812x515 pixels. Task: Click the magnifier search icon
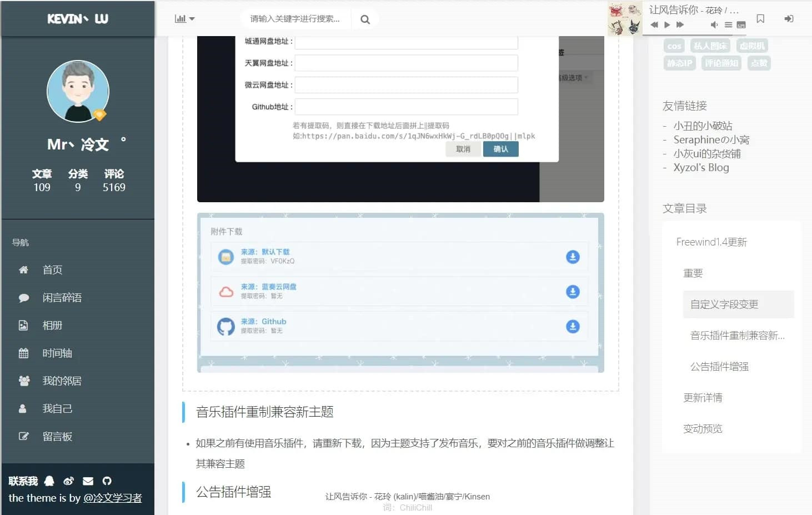(365, 19)
